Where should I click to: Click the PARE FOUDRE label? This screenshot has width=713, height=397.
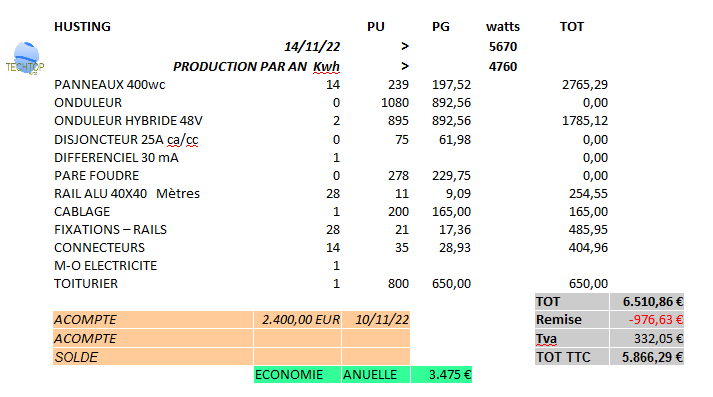96,176
